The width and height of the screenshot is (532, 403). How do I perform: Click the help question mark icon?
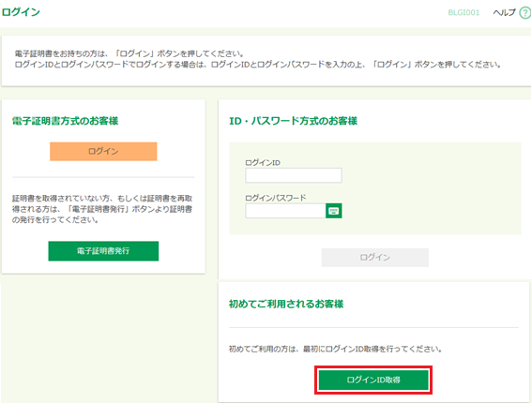pyautogui.click(x=525, y=13)
